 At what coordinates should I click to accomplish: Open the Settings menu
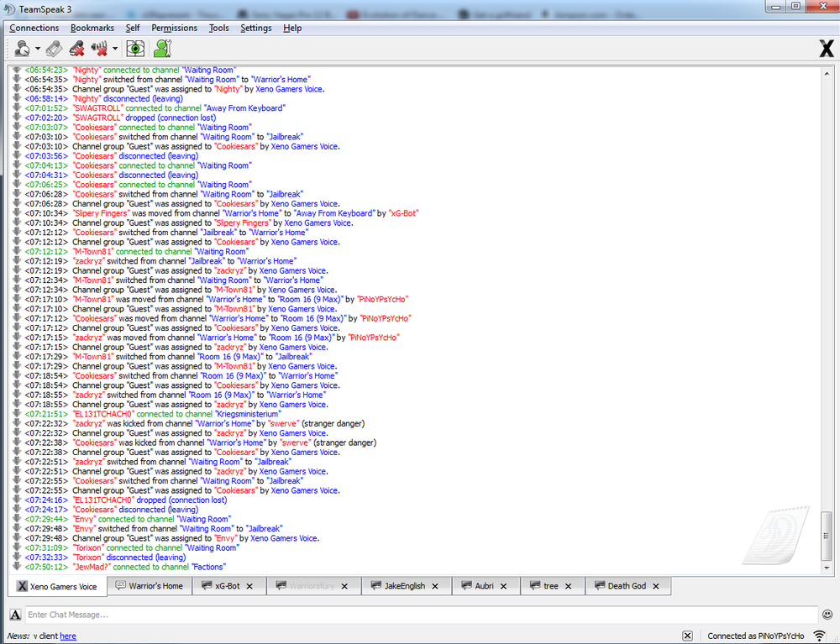click(x=255, y=28)
